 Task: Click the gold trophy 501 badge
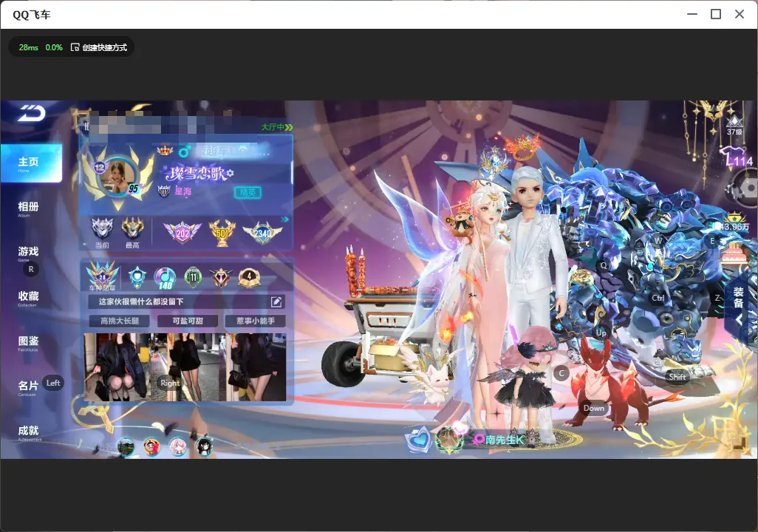pos(222,233)
